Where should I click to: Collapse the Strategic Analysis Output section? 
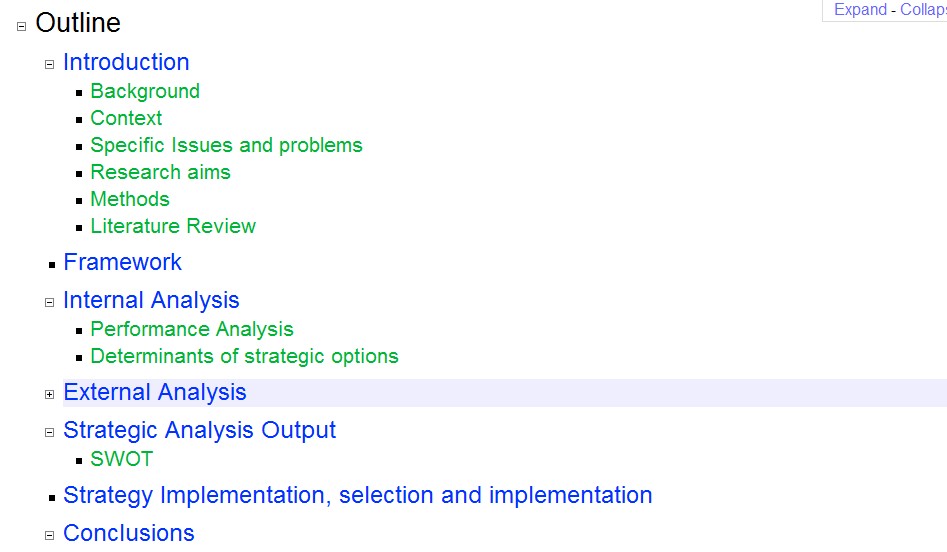tap(50, 432)
